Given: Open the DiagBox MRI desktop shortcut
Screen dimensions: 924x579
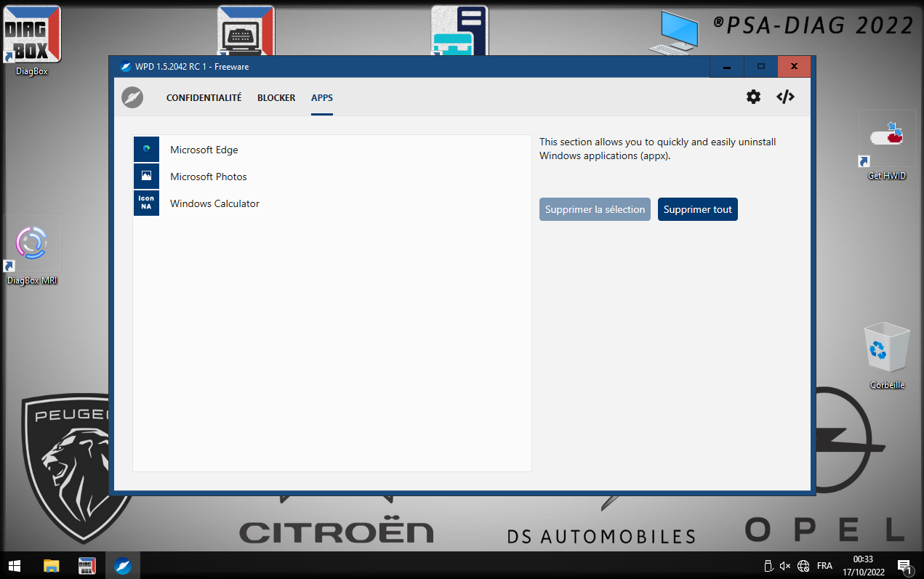Looking at the screenshot, I should (32, 250).
